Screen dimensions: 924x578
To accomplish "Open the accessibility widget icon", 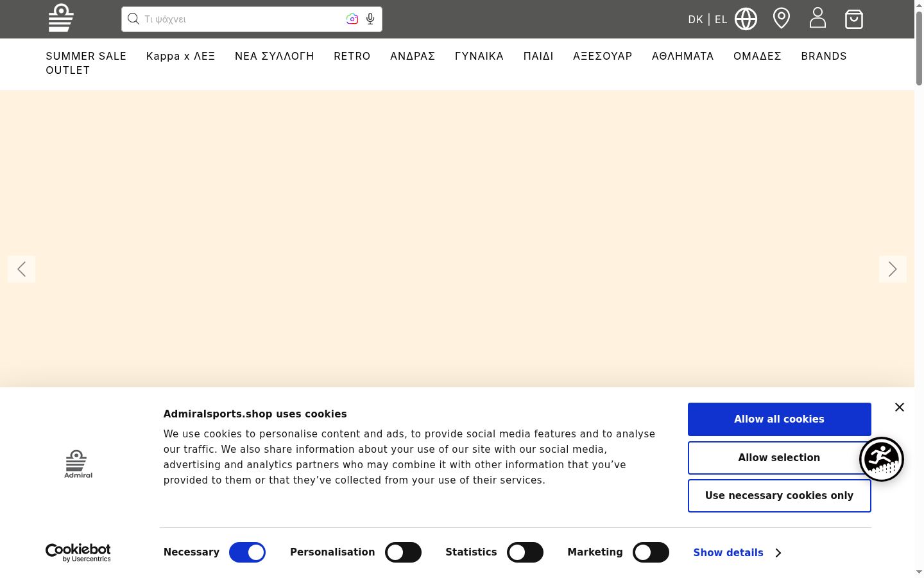I will point(882,459).
